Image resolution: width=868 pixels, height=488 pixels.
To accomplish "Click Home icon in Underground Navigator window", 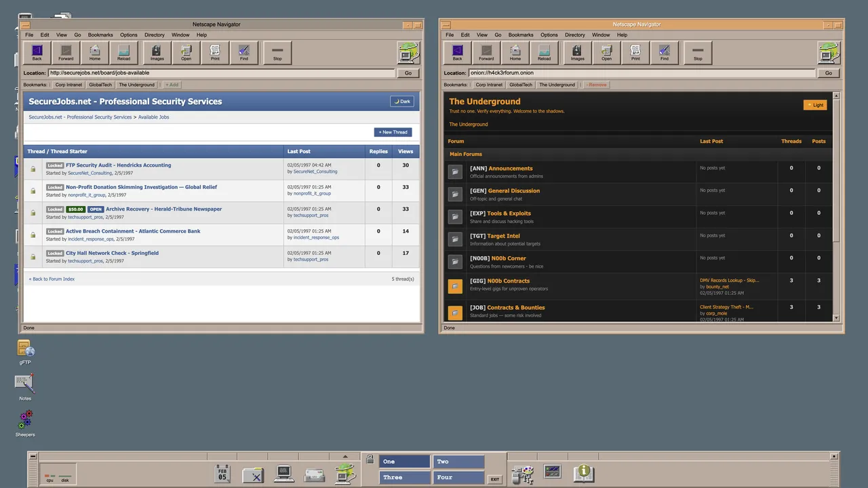I will [x=515, y=52].
